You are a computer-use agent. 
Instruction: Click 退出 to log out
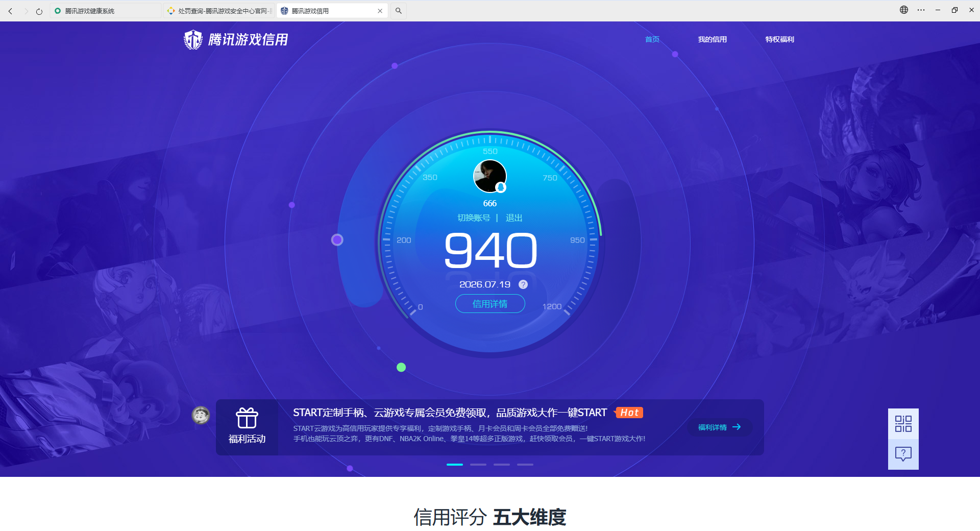click(514, 218)
